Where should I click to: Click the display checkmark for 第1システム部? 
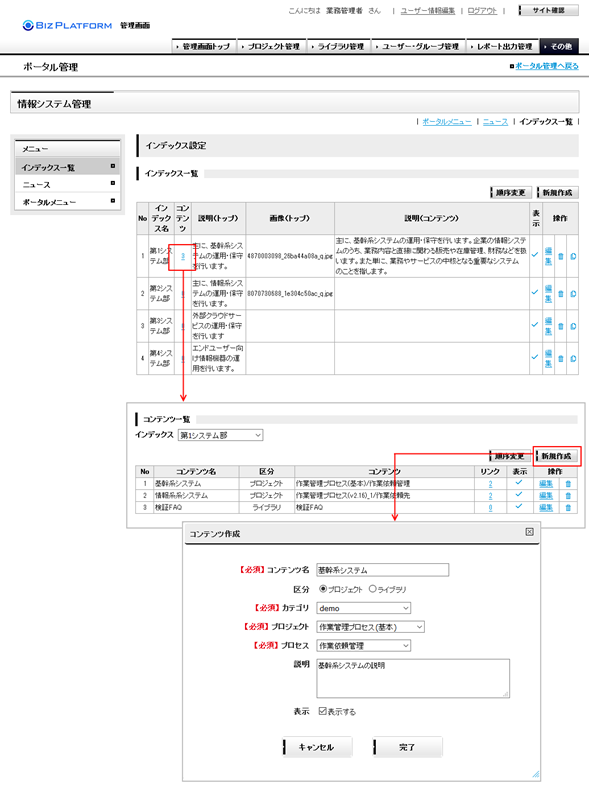point(535,254)
